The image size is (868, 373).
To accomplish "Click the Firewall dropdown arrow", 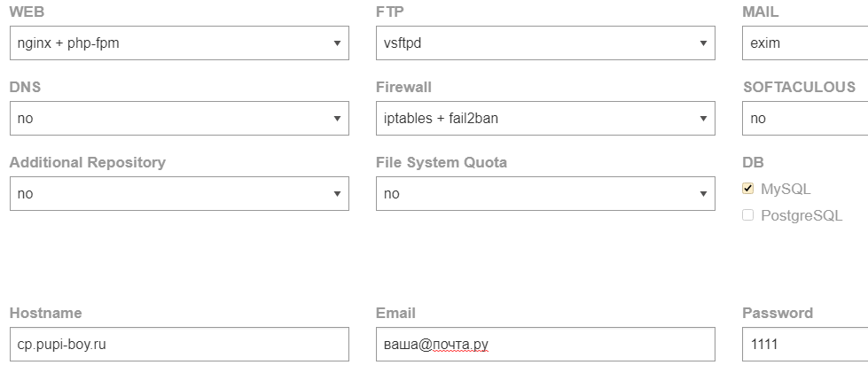I will click(703, 118).
